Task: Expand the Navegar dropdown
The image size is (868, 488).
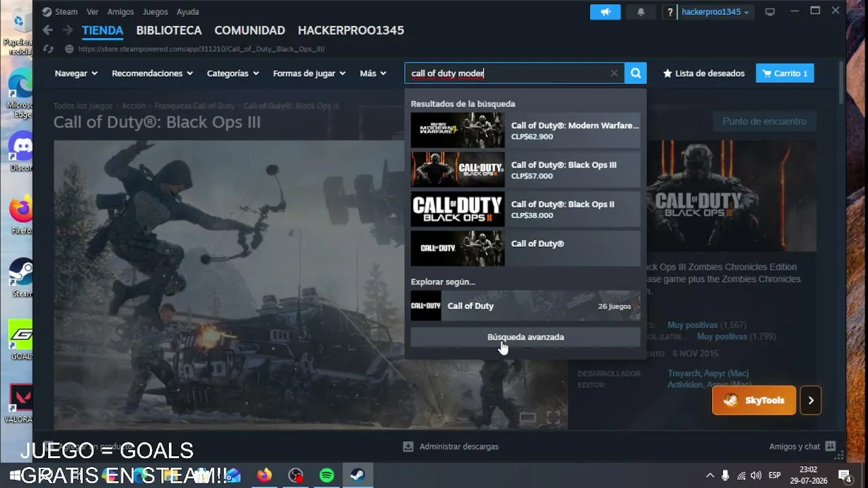Action: tap(76, 73)
